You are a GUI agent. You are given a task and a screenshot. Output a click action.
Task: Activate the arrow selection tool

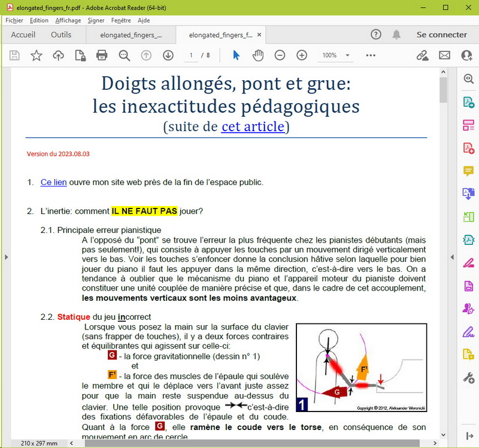[x=236, y=55]
